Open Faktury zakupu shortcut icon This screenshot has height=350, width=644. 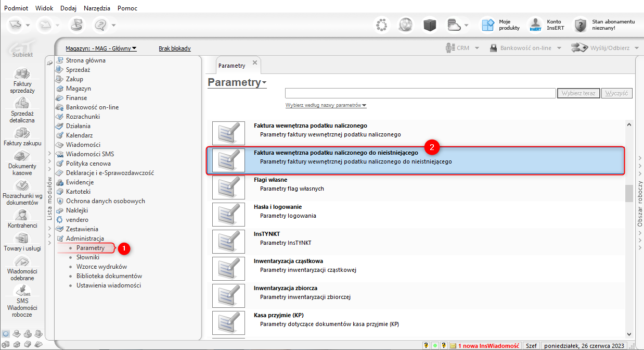pos(22,133)
